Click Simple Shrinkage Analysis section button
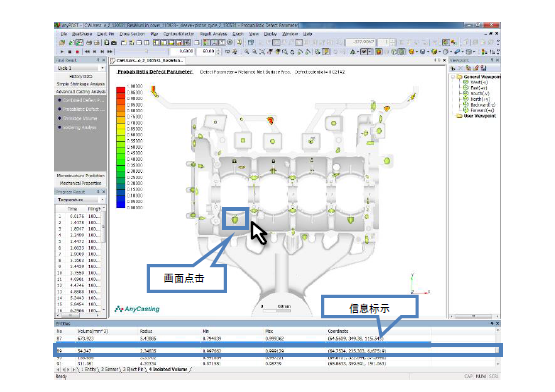The image size is (555, 392). (x=80, y=84)
